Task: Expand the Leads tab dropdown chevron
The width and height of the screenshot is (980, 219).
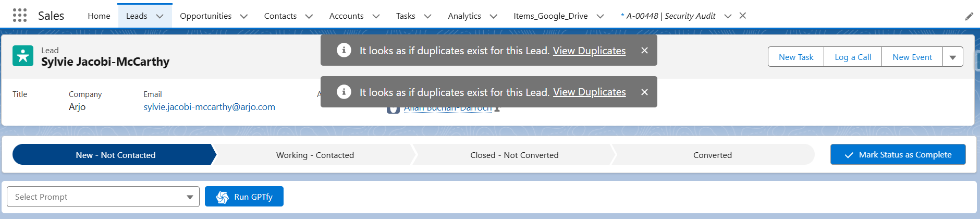Action: pos(160,16)
